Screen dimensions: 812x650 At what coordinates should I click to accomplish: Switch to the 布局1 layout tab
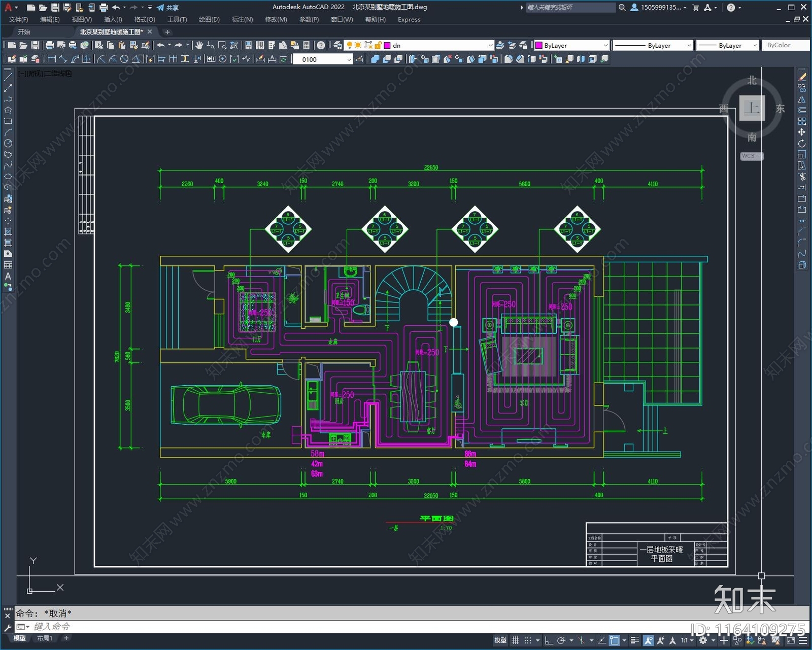click(45, 638)
